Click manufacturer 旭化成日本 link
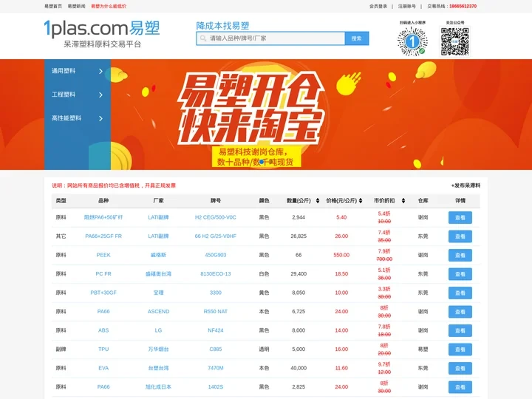The height and width of the screenshot is (399, 532). pos(158,386)
